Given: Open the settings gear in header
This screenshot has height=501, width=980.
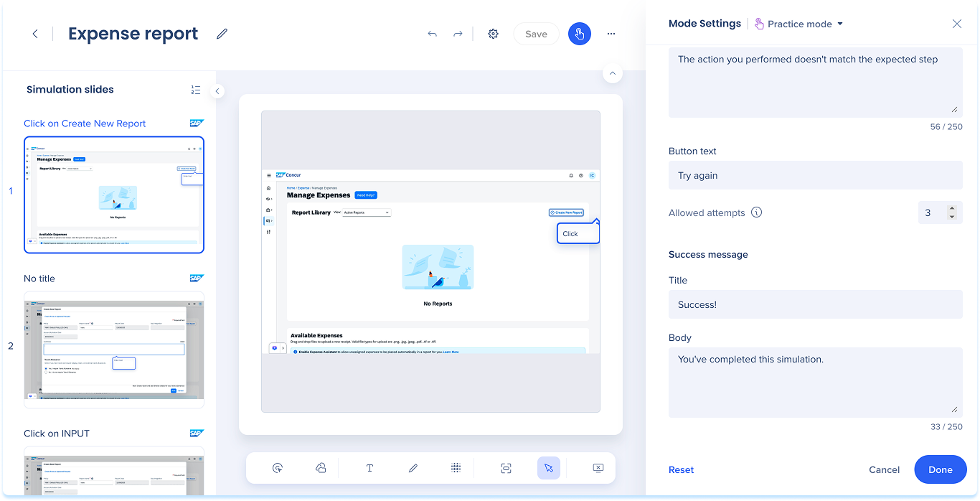Looking at the screenshot, I should (x=493, y=34).
